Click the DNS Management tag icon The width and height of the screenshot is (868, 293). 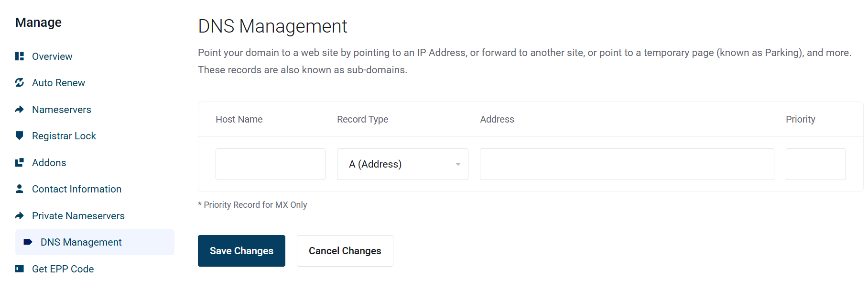28,242
